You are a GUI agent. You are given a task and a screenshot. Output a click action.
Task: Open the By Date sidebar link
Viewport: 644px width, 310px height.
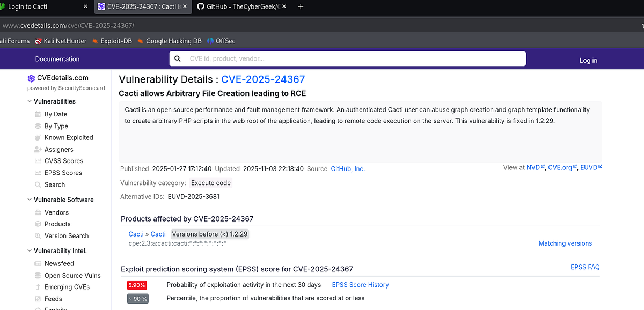(56, 114)
